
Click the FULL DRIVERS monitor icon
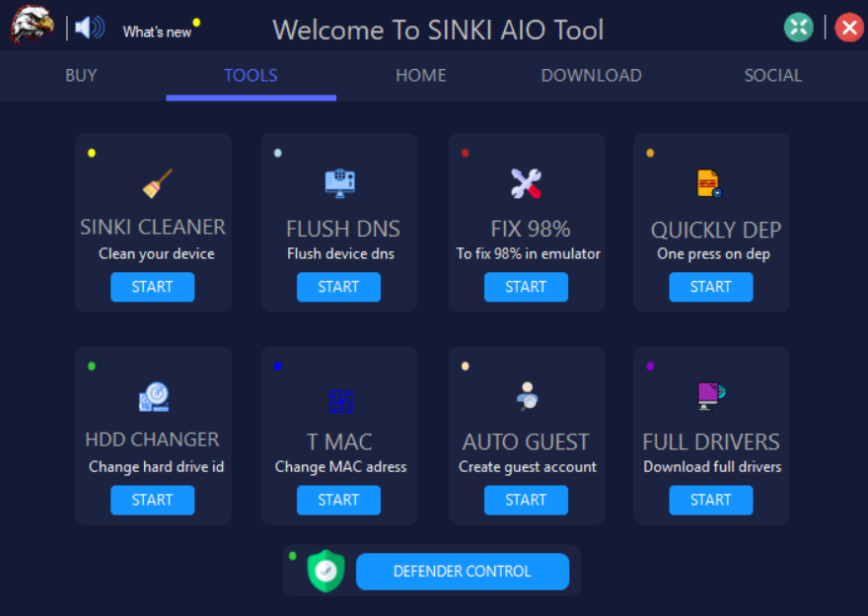point(711,396)
